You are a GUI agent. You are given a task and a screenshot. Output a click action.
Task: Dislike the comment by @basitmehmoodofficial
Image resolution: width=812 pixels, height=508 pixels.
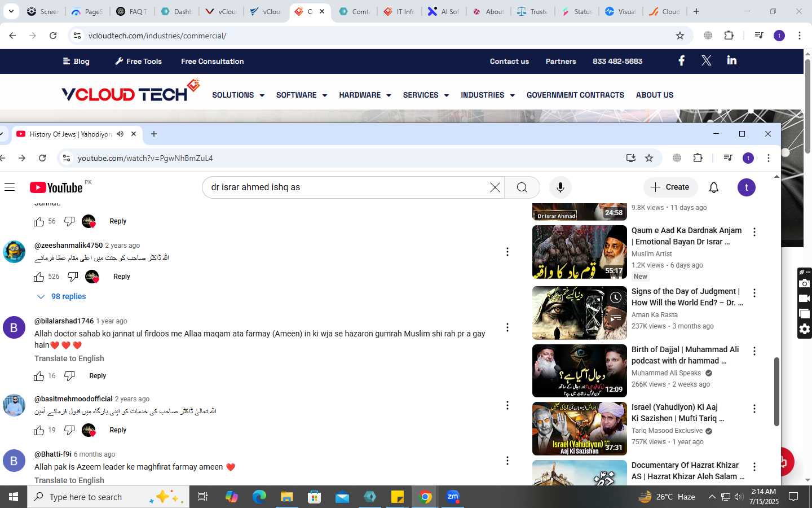(x=69, y=430)
